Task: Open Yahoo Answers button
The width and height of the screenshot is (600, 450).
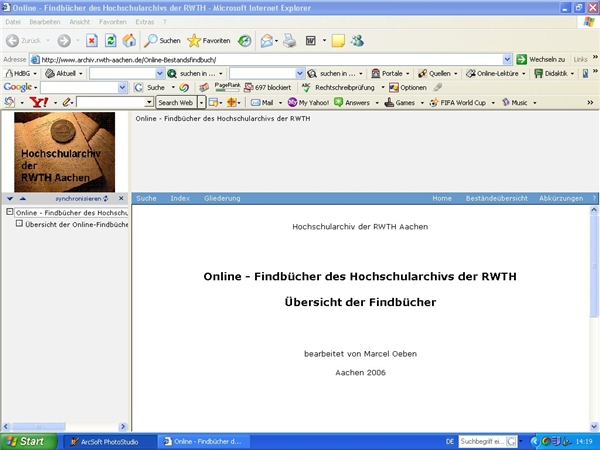Action: coord(352,103)
